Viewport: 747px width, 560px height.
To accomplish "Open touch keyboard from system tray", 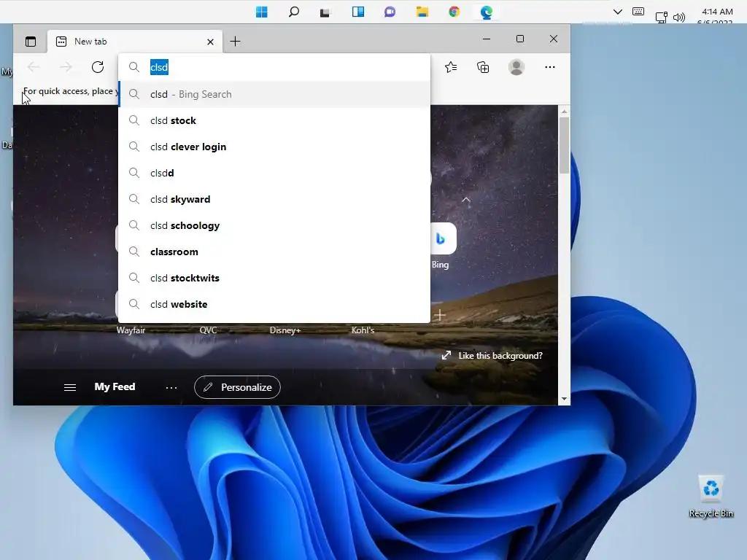I will (x=638, y=12).
